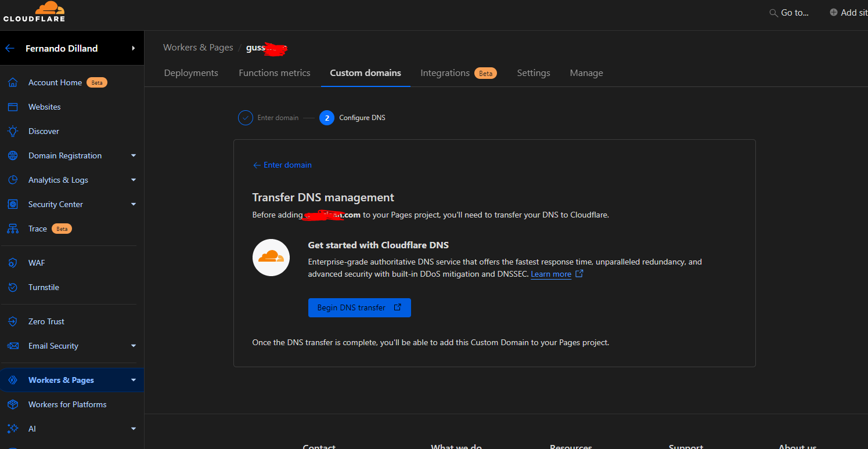The image size is (868, 449).
Task: Click the step 2 Configure DNS circle
Action: coord(327,118)
